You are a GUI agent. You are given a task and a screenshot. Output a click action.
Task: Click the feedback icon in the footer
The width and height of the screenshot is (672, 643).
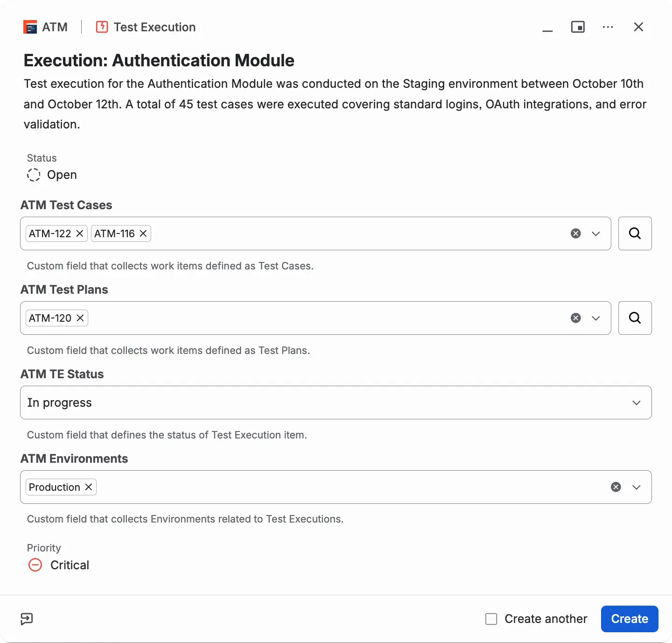pyautogui.click(x=27, y=619)
